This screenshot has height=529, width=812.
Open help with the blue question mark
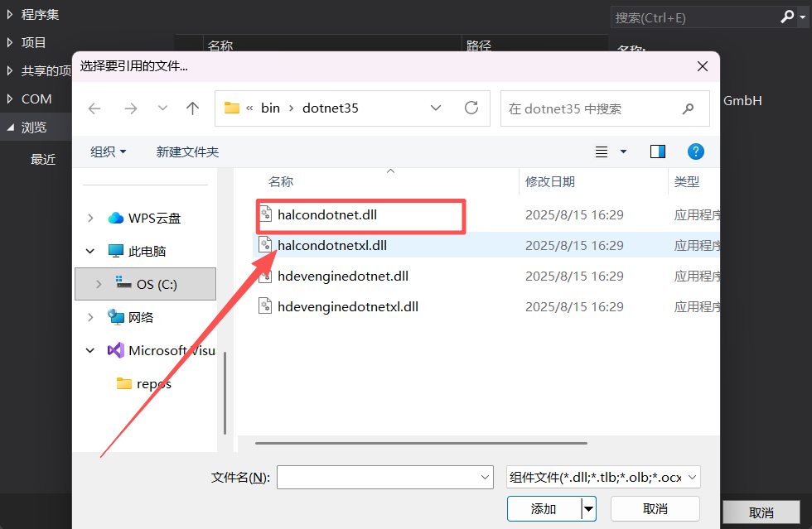click(695, 151)
